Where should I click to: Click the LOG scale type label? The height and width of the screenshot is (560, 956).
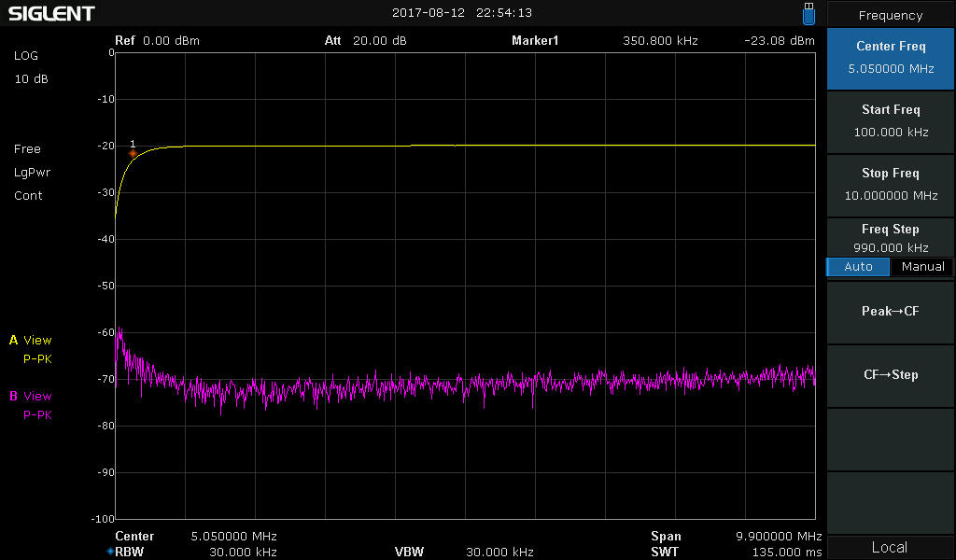coord(25,55)
